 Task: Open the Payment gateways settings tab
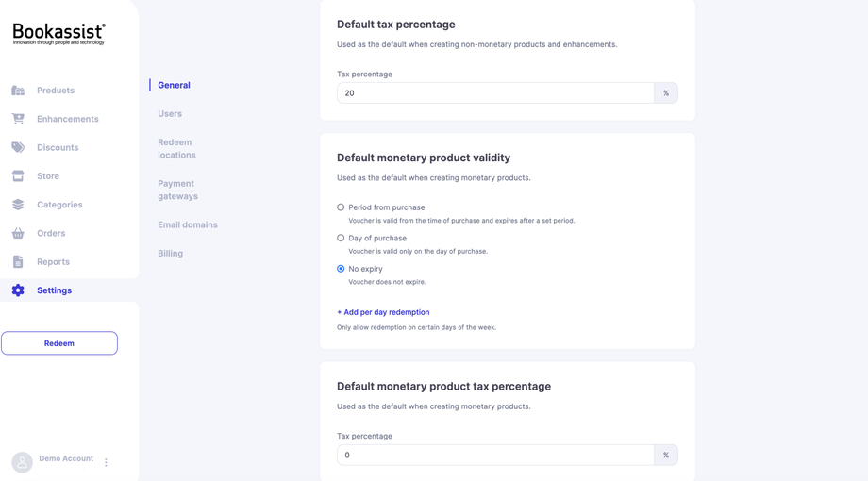[x=177, y=190]
